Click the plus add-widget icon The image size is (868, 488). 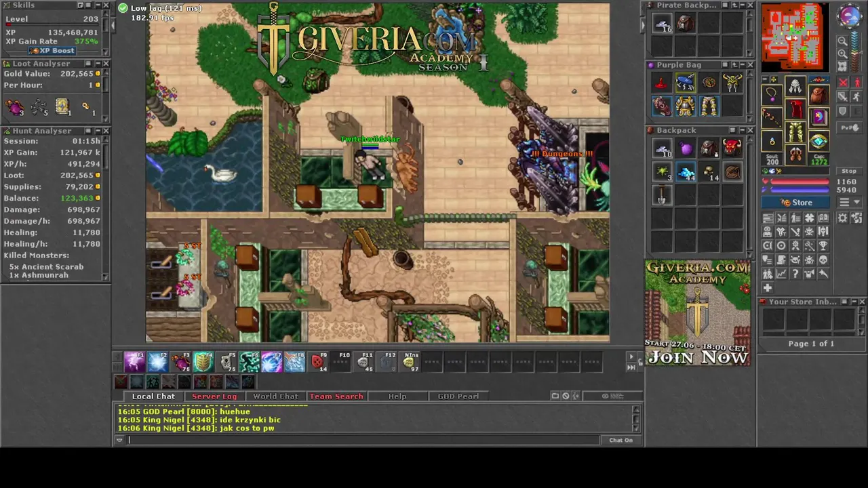coord(768,287)
